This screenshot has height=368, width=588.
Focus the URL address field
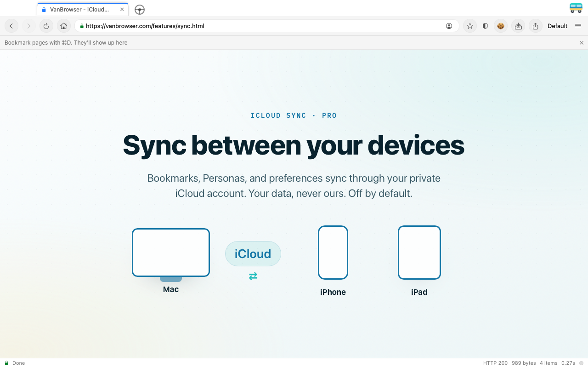pyautogui.click(x=266, y=26)
